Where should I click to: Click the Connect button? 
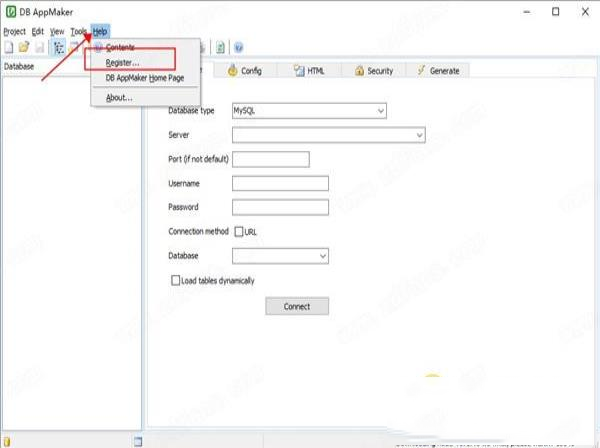(297, 306)
